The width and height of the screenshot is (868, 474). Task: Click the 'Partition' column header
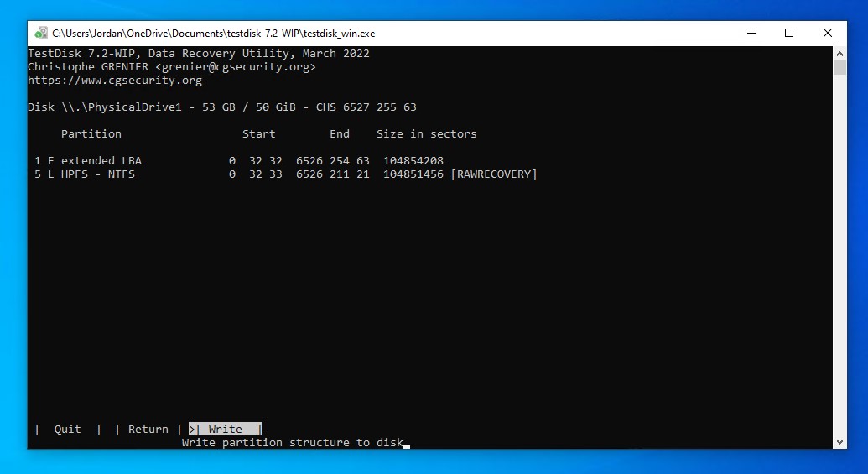pos(91,134)
